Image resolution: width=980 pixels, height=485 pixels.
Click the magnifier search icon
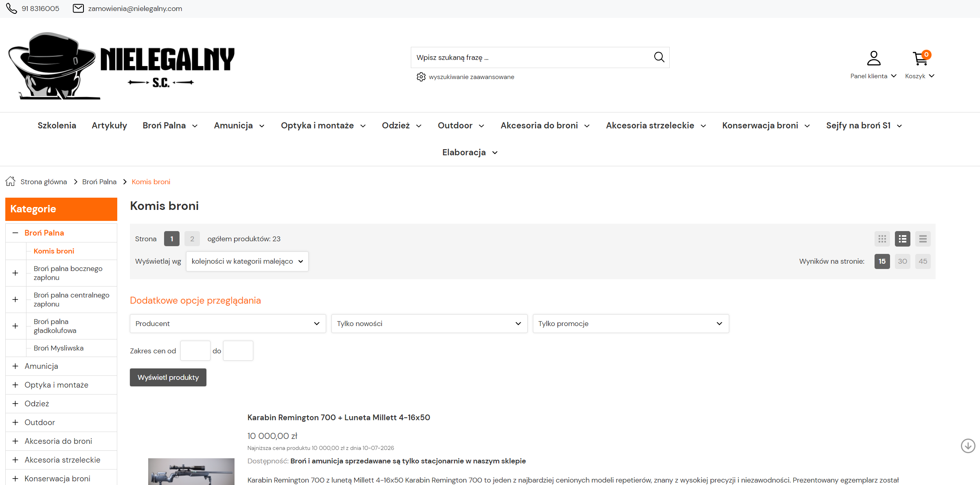[659, 57]
